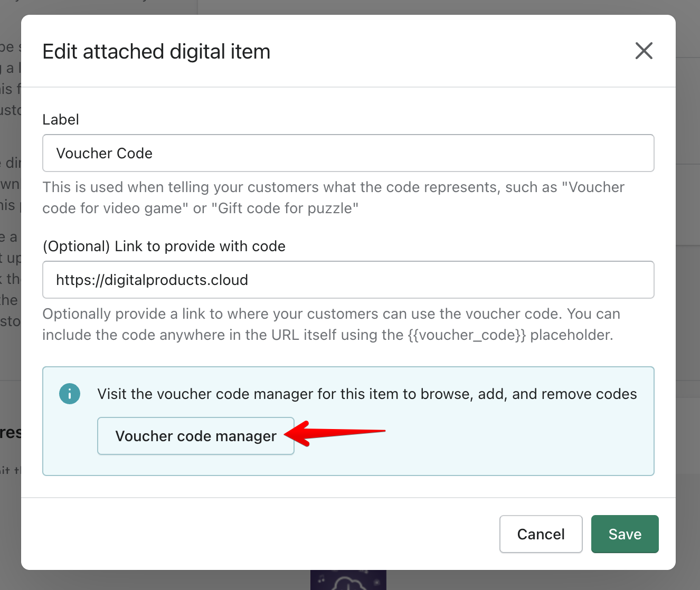This screenshot has width=700, height=590.
Task: Click the voucher_code placeholder helper text
Action: click(471, 335)
